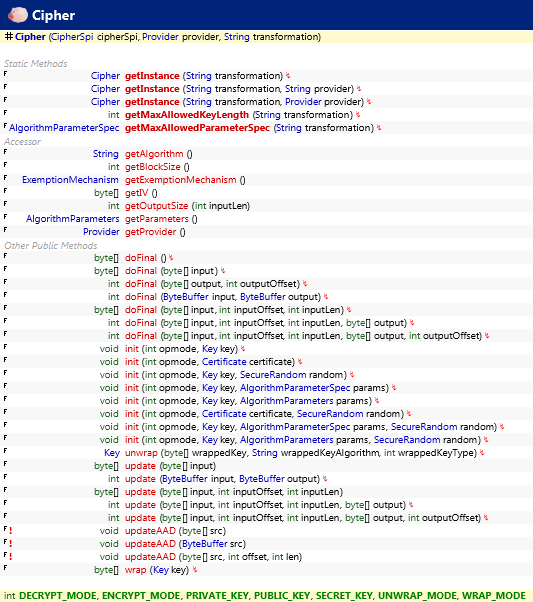Open ExemptionMechanism return type link
Image resolution: width=533 pixels, height=602 pixels.
pyautogui.click(x=70, y=180)
